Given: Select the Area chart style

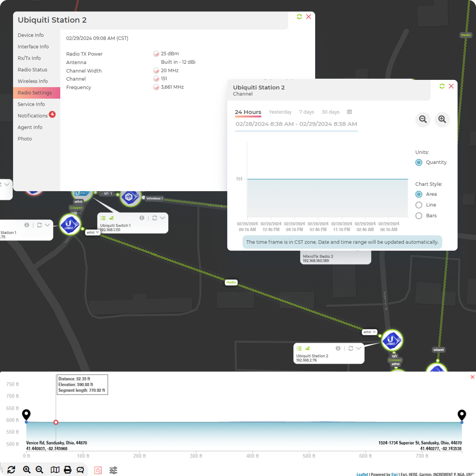Looking at the screenshot, I should point(419,194).
